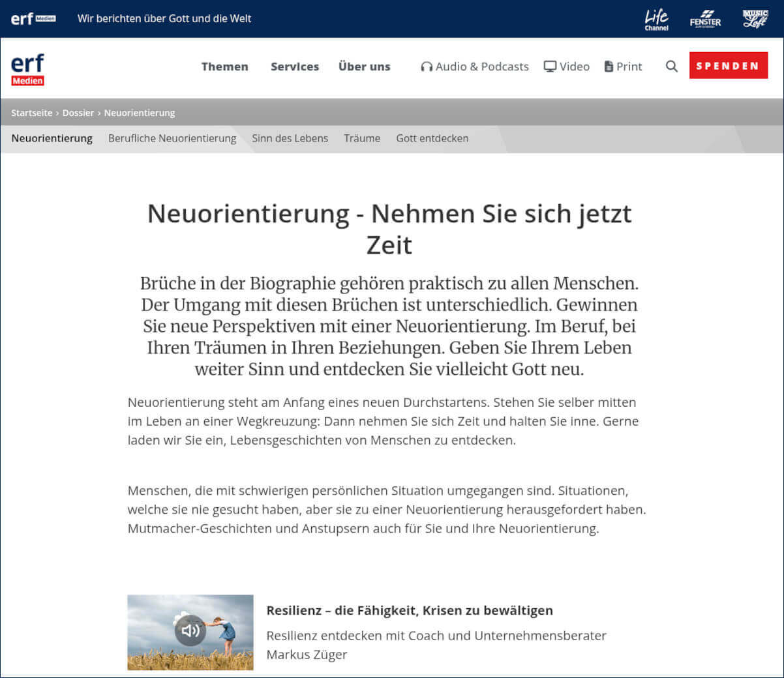Navigate to Startseite via breadcrumb
Image resolution: width=784 pixels, height=678 pixels.
[x=31, y=112]
